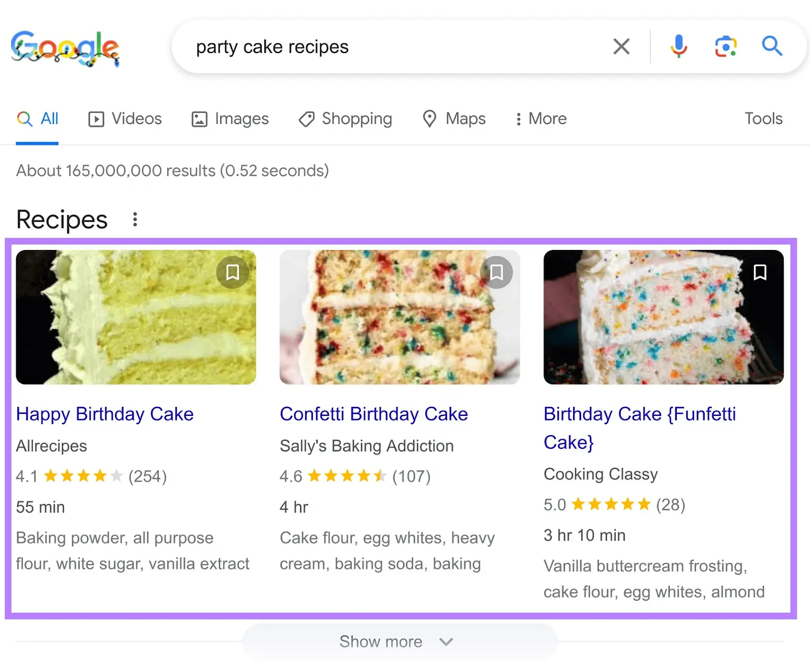The height and width of the screenshot is (672, 810).
Task: Bookmark the Confetti Birthday Cake recipe
Action: coord(496,272)
